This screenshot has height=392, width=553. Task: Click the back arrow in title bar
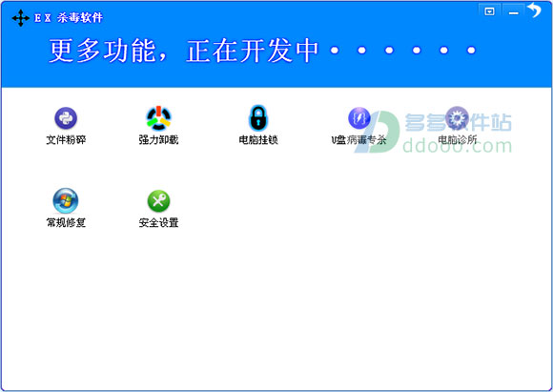535,10
